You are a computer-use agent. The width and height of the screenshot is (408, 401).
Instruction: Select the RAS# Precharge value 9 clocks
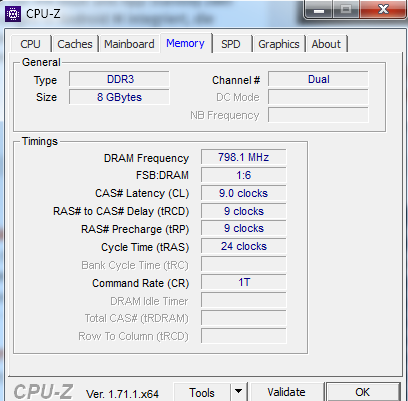point(243,228)
